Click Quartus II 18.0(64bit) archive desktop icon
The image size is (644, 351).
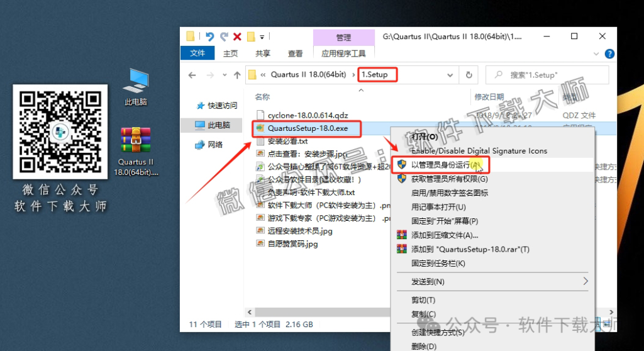136,152
